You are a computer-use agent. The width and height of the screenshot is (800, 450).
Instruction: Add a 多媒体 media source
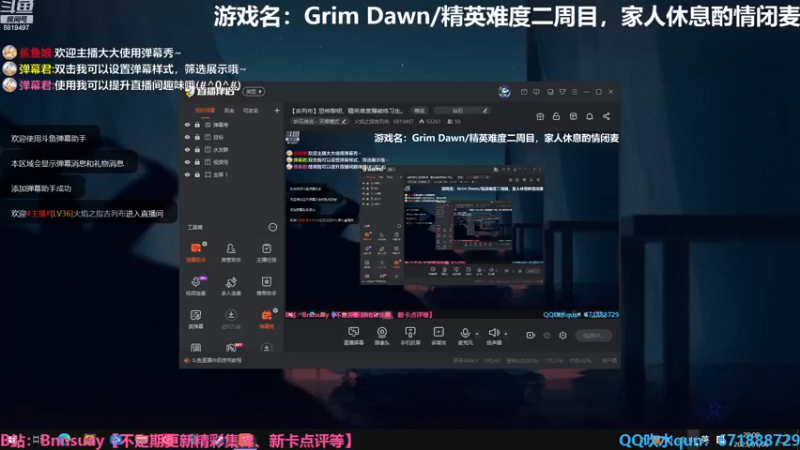[x=438, y=336]
